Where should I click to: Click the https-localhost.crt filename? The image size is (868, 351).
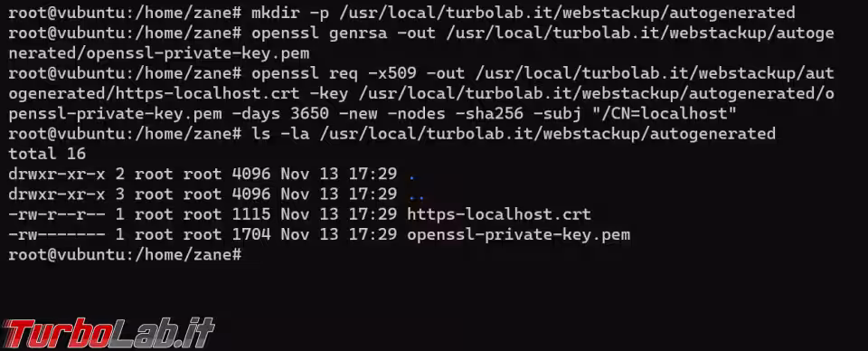coord(499,214)
